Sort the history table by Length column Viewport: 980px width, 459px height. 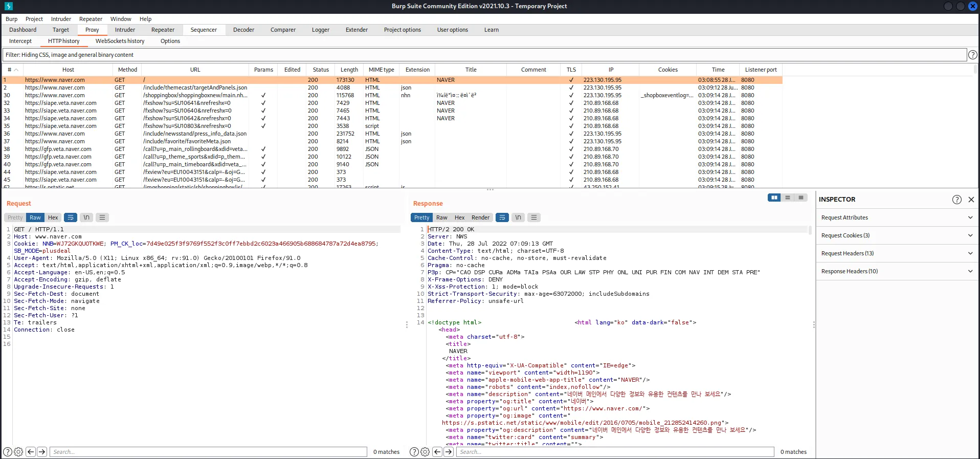coord(349,70)
